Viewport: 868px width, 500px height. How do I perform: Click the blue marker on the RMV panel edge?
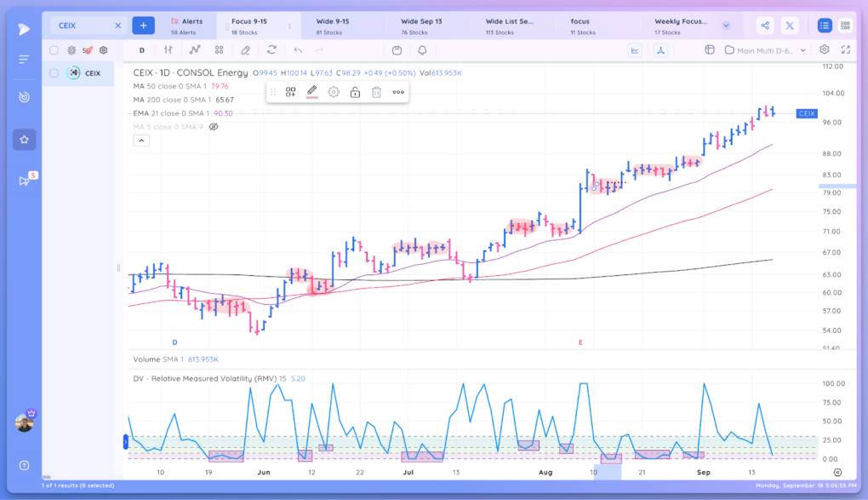tap(124, 441)
